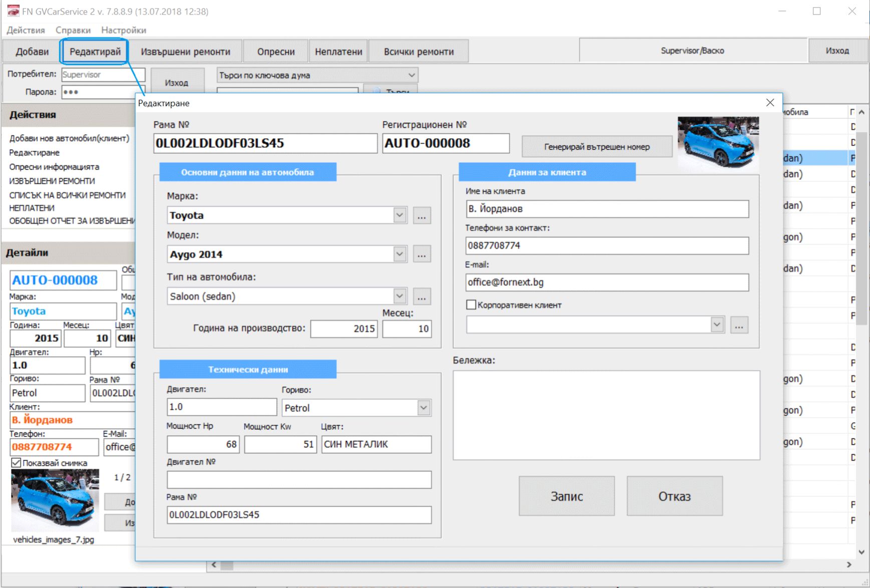Close the Редактиране dialog

[770, 103]
